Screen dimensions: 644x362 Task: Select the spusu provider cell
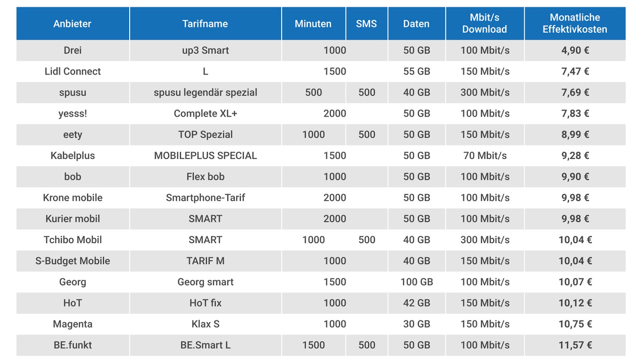point(73,93)
